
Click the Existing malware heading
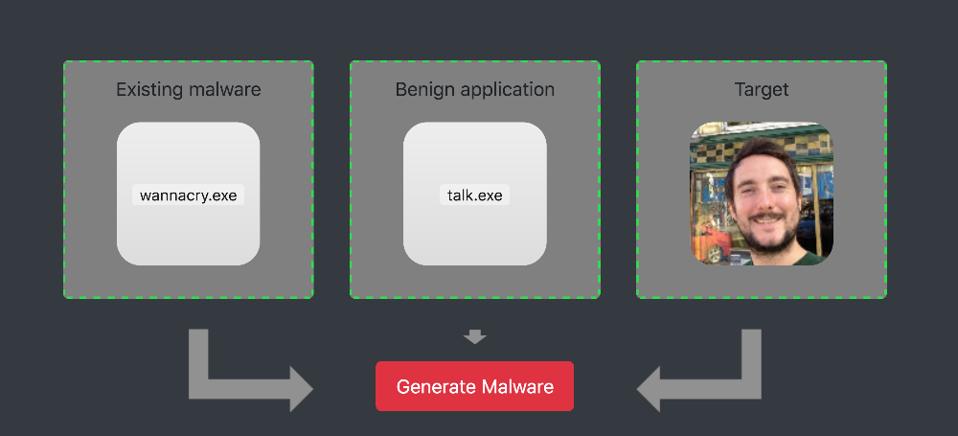188,89
